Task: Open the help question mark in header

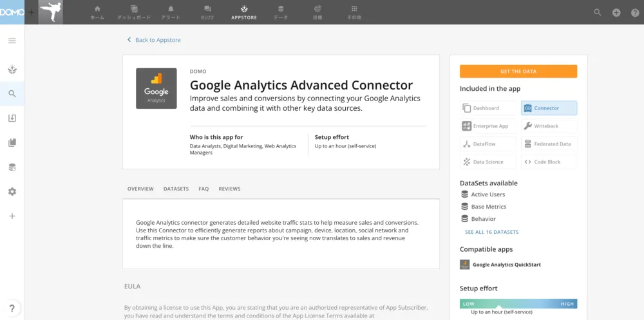Action: click(635, 12)
